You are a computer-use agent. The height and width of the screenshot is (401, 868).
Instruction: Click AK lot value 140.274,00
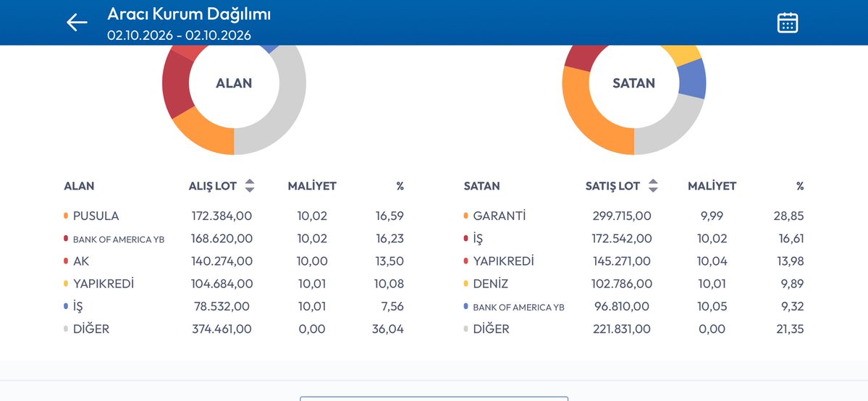pos(222,261)
